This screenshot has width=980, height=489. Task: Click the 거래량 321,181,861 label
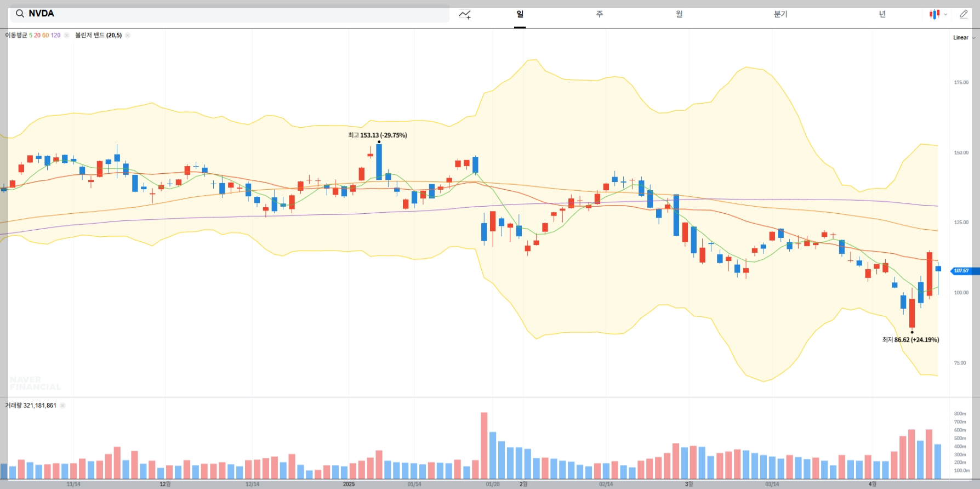point(31,406)
